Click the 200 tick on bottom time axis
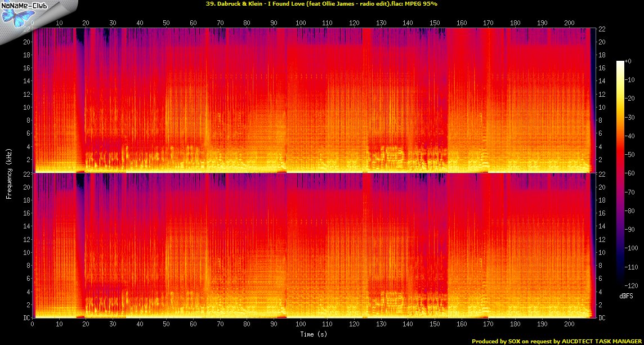This screenshot has width=644, height=345. (x=569, y=325)
